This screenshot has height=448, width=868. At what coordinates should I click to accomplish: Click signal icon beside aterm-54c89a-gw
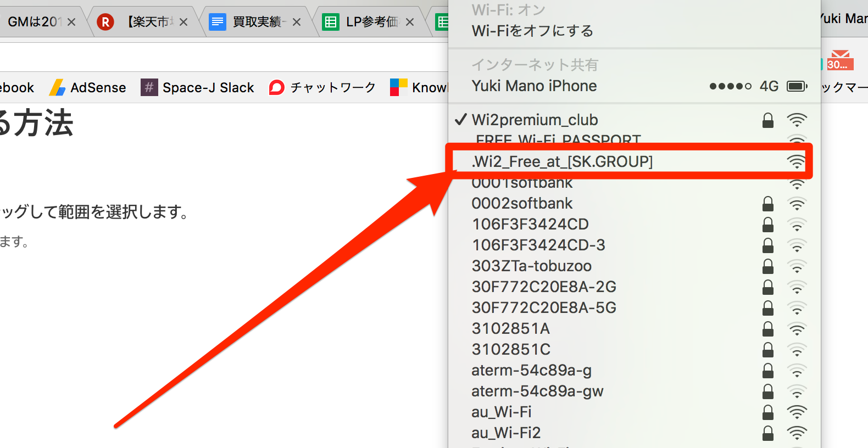coord(797,391)
